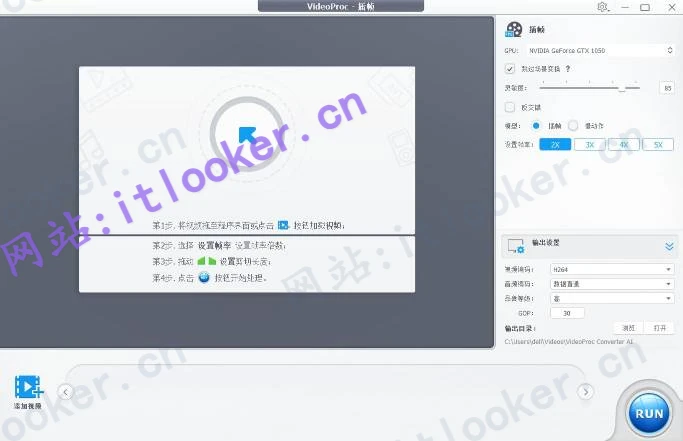Click the 输出设置 header label
Screen dimensions: 683x441
pos(545,243)
